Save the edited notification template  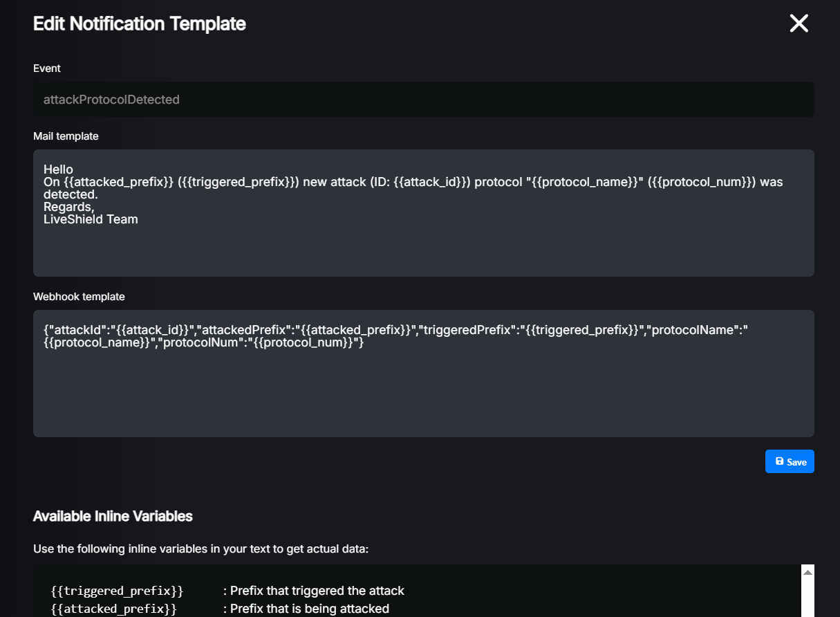790,461
